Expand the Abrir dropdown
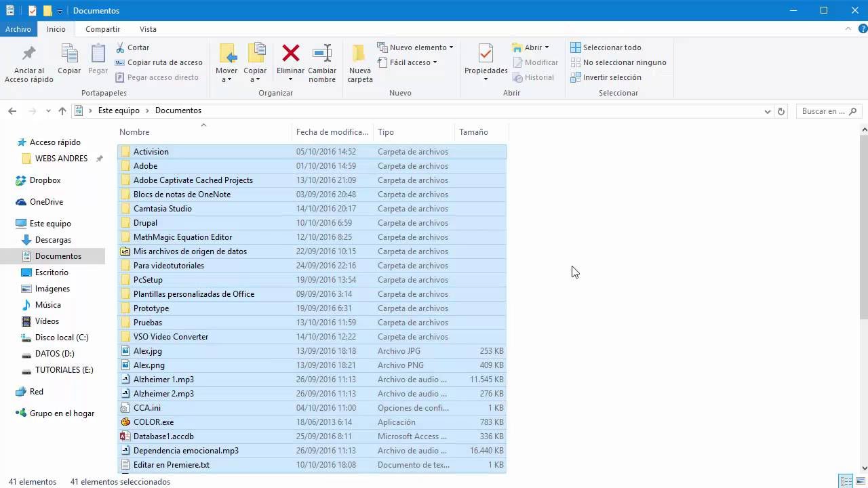Viewport: 868px width, 488px height. (531, 47)
